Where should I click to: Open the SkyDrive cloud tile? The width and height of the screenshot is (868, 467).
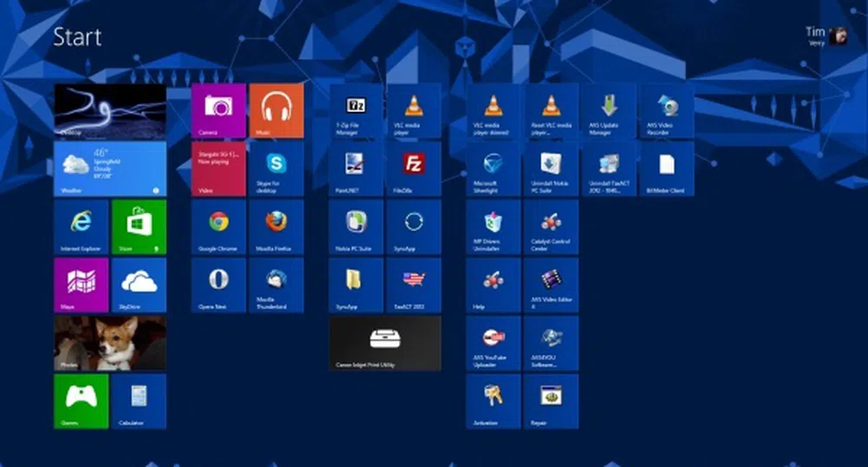(139, 286)
